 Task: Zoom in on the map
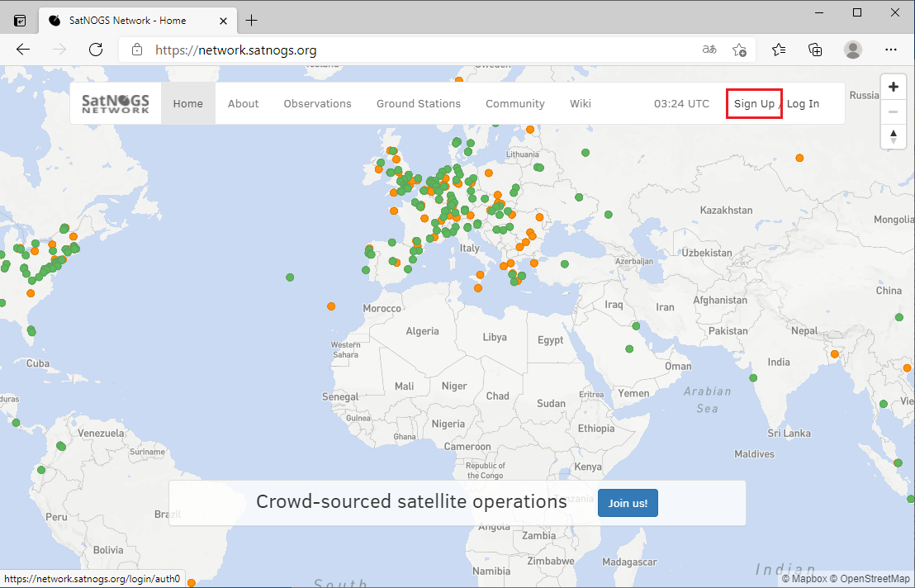coord(893,87)
